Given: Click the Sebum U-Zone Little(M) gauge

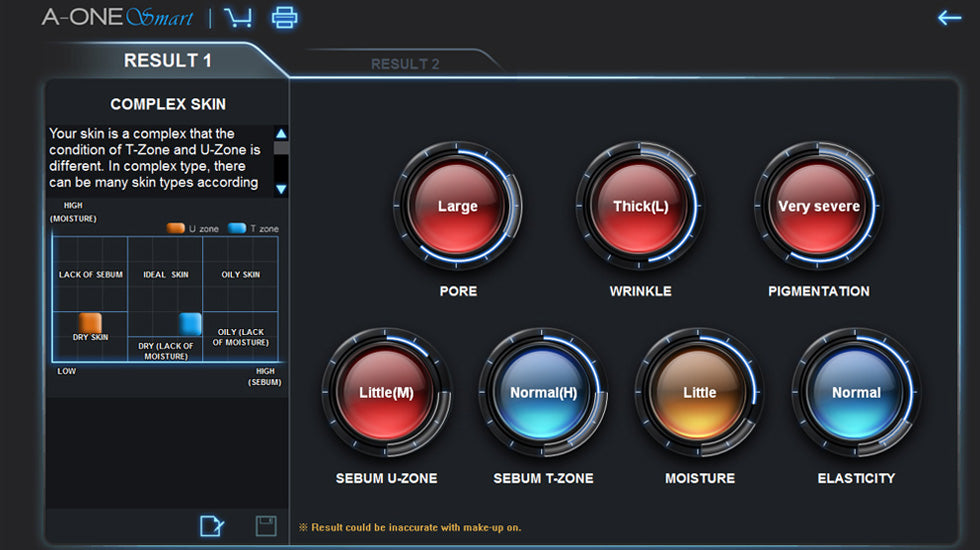Looking at the screenshot, I should click(x=386, y=393).
